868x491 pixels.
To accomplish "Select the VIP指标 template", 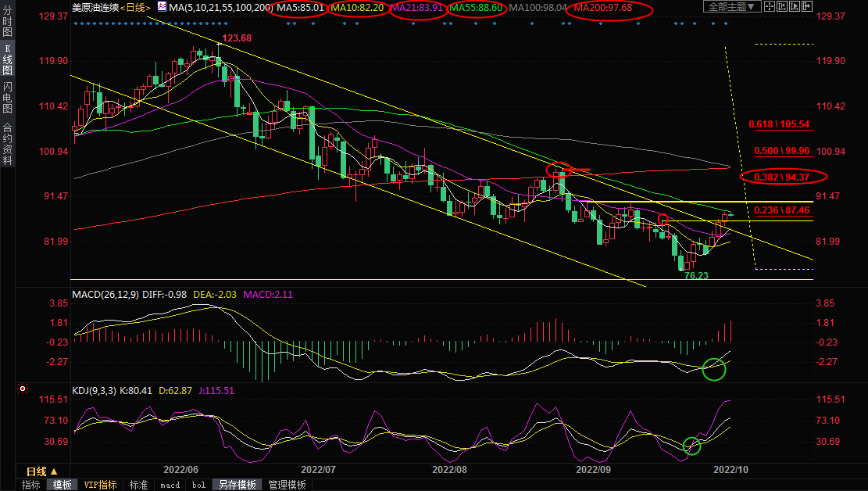I will (101, 485).
